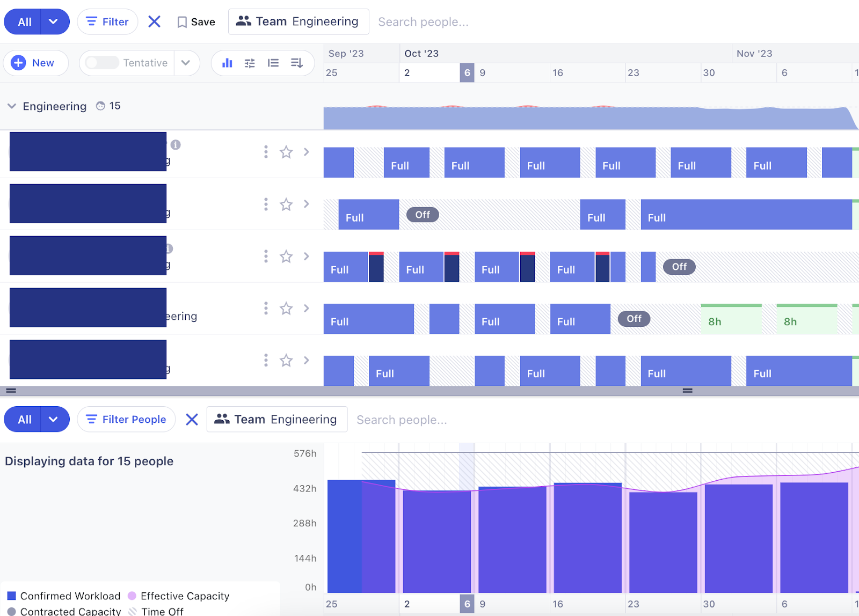Select the Team Engineering filter chip
This screenshot has width=859, height=616.
(x=299, y=21)
